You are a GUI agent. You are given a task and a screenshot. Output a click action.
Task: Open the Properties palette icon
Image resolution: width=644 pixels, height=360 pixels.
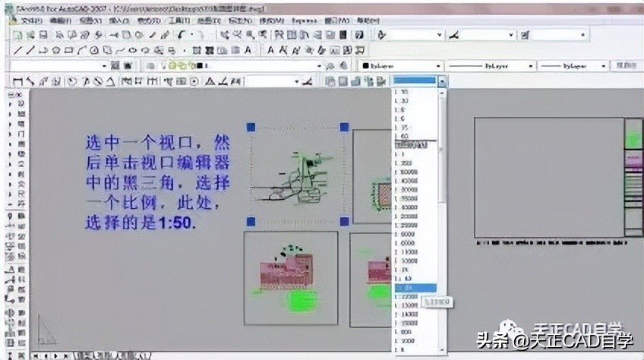coord(279,36)
